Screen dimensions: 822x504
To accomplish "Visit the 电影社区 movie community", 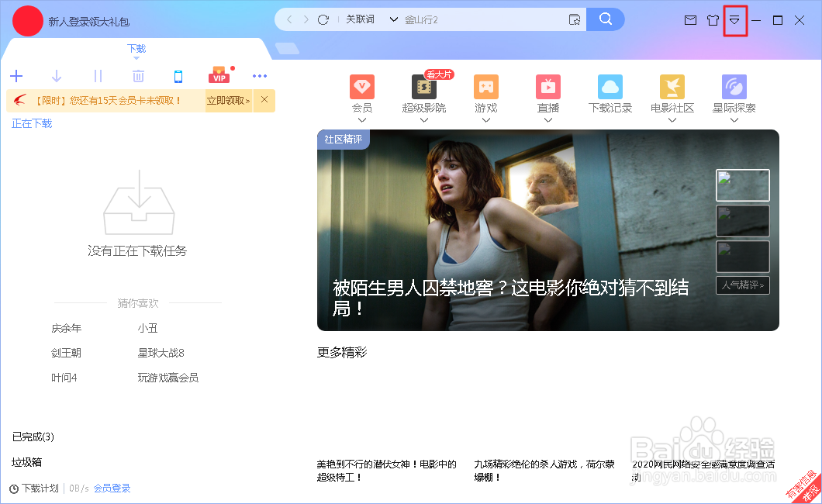I will (672, 86).
